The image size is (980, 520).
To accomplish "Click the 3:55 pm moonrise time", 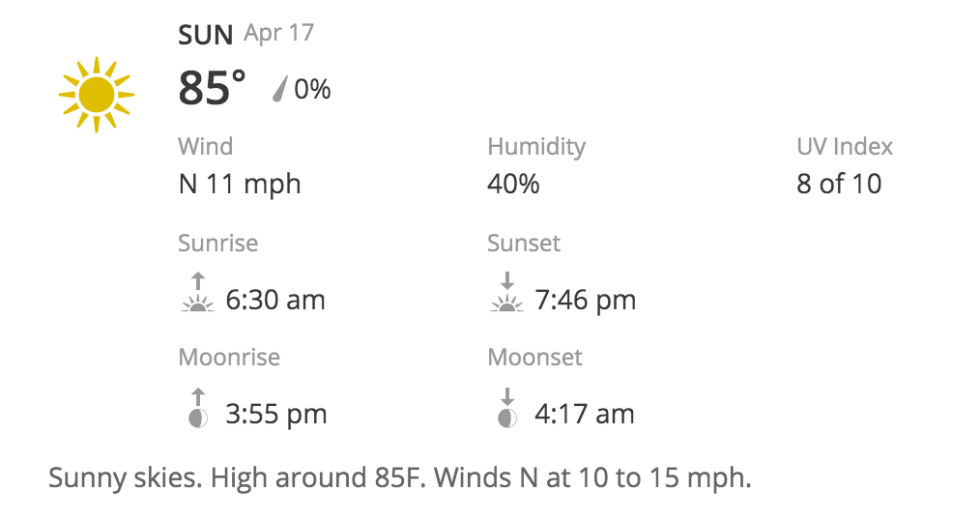I will click(276, 415).
